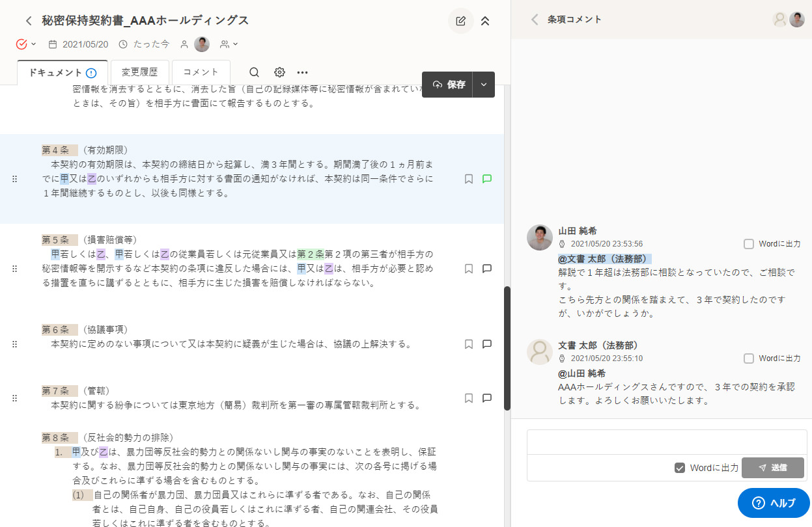This screenshot has height=527, width=812.
Task: Open the green comment bubble on 第4条
Action: click(x=487, y=178)
